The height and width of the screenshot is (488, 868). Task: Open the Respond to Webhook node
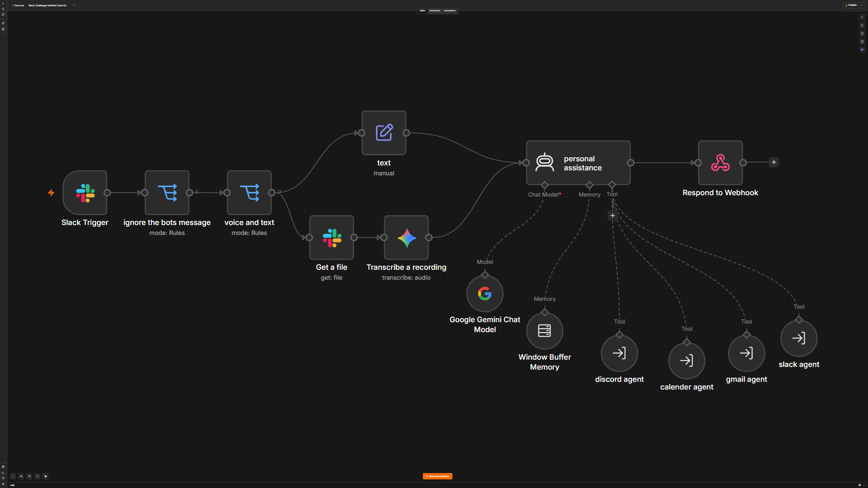tap(720, 163)
